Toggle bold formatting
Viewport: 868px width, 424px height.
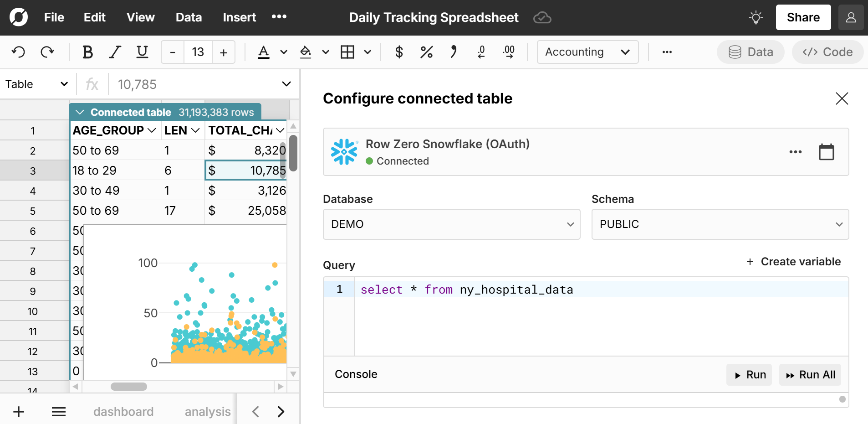click(87, 52)
